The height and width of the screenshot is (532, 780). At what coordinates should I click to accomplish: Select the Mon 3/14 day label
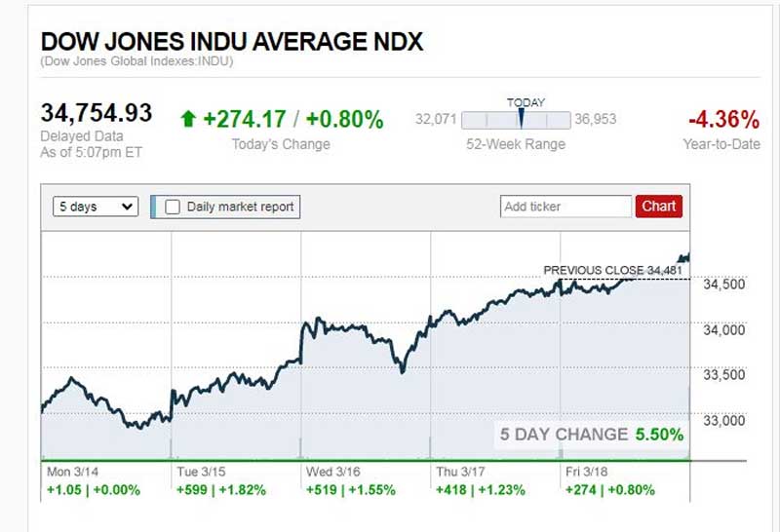71,472
